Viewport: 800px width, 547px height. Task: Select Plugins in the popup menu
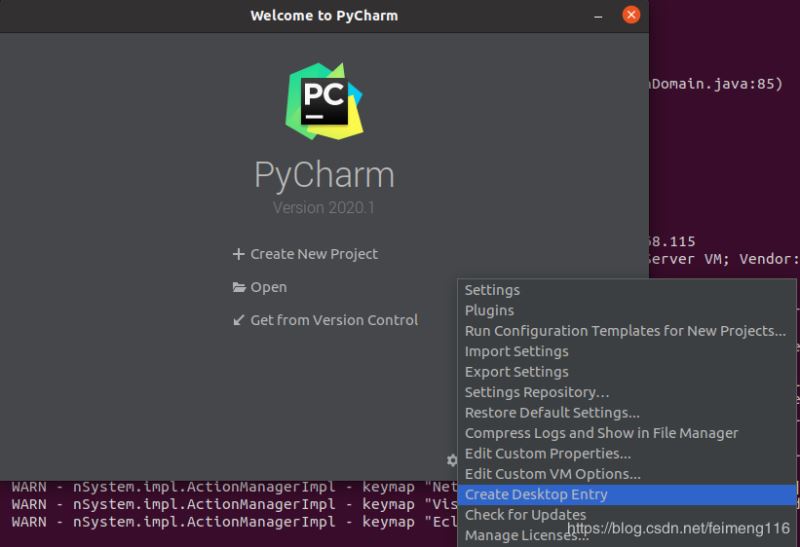pyautogui.click(x=489, y=310)
